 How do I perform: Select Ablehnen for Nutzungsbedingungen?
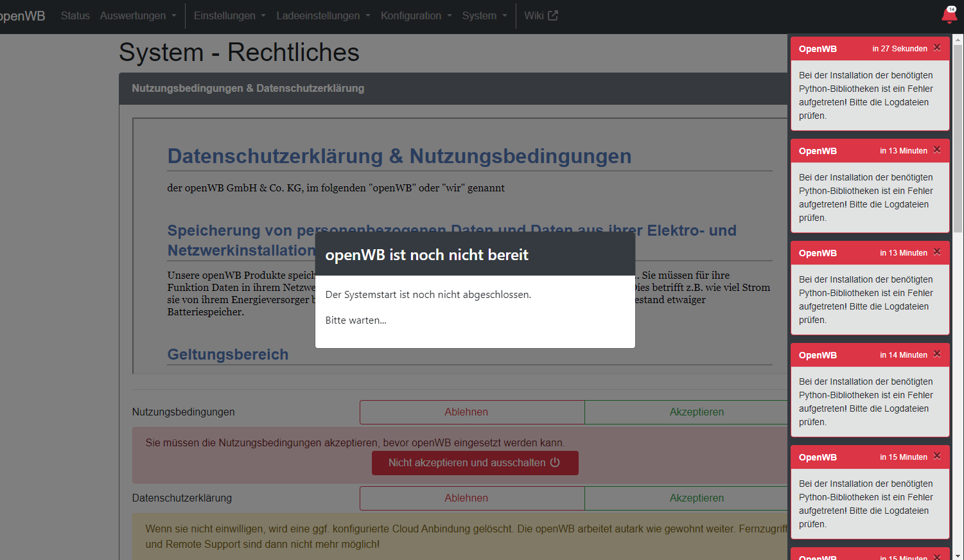pos(472,412)
